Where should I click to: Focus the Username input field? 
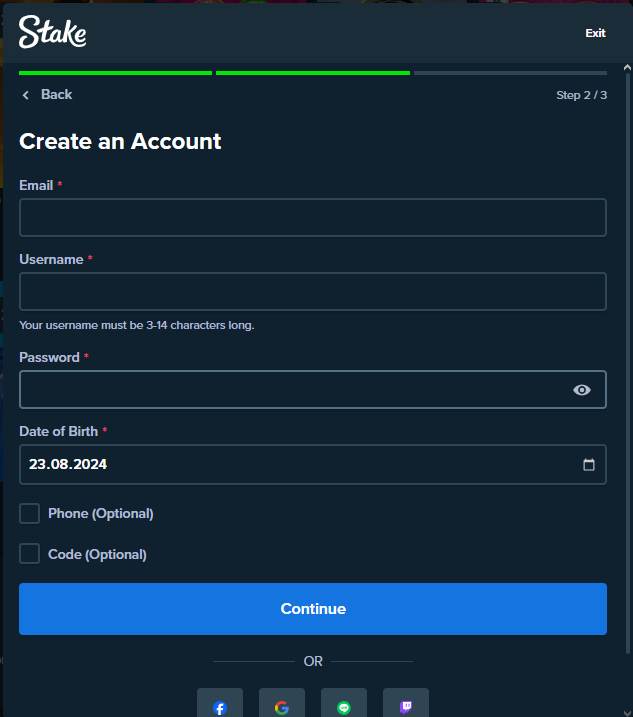tap(313, 291)
